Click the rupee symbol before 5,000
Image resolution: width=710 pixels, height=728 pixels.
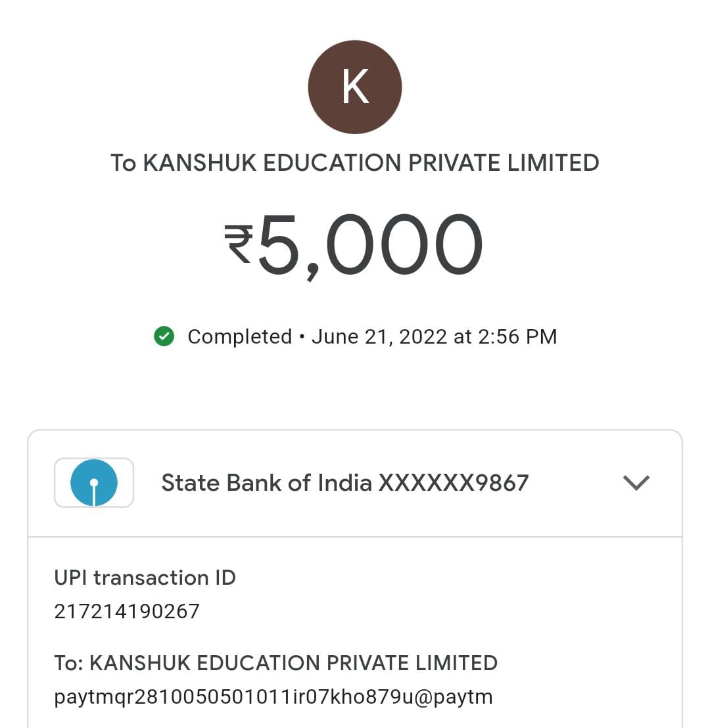click(238, 244)
